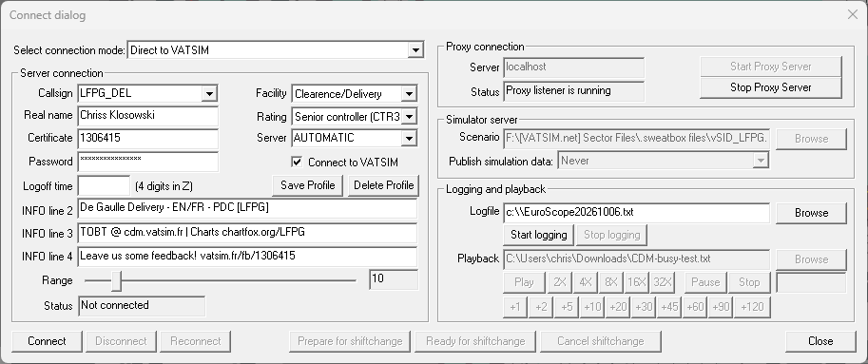Click Start Proxy Server button
The image size is (868, 364).
[771, 67]
